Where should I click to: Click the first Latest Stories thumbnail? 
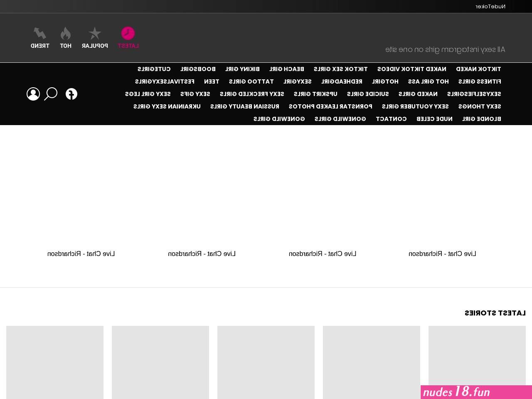click(x=477, y=362)
